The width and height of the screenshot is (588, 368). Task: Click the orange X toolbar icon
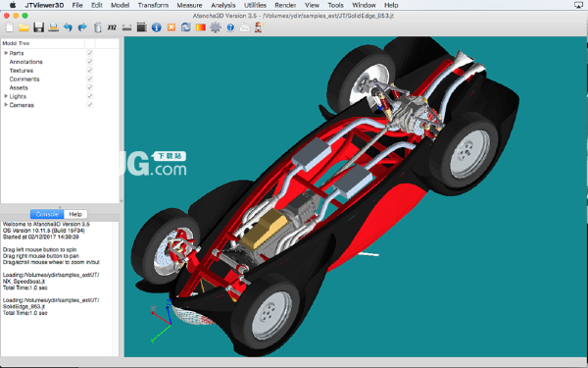coord(171,27)
